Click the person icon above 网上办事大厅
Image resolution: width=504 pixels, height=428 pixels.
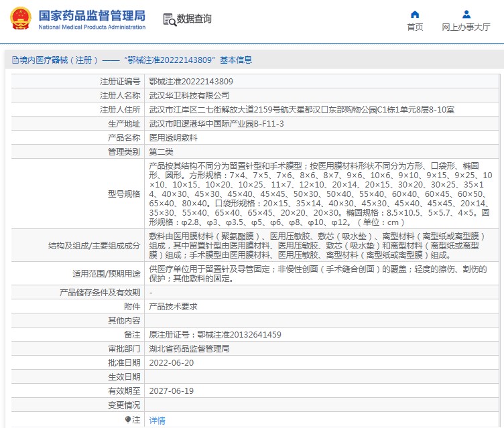point(466,14)
